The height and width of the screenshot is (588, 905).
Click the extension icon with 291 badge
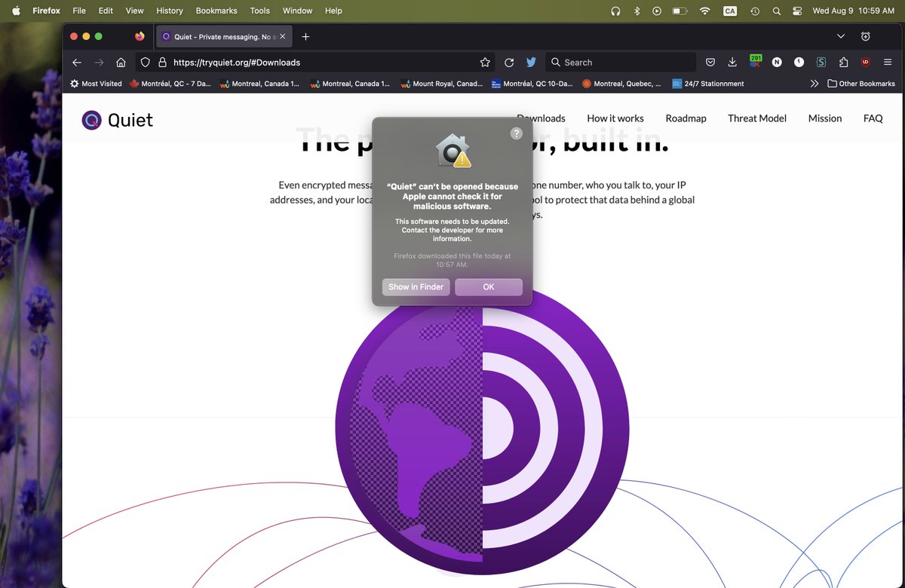point(755,62)
